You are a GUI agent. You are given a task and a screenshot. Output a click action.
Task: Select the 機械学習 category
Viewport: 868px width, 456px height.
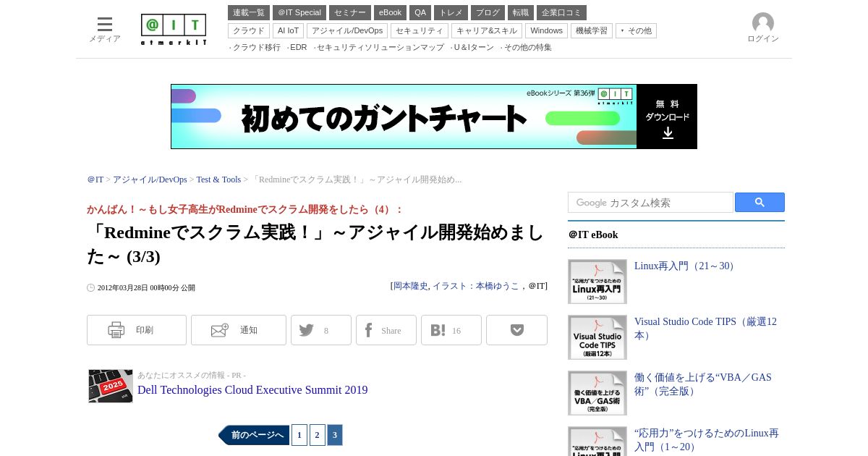[592, 31]
